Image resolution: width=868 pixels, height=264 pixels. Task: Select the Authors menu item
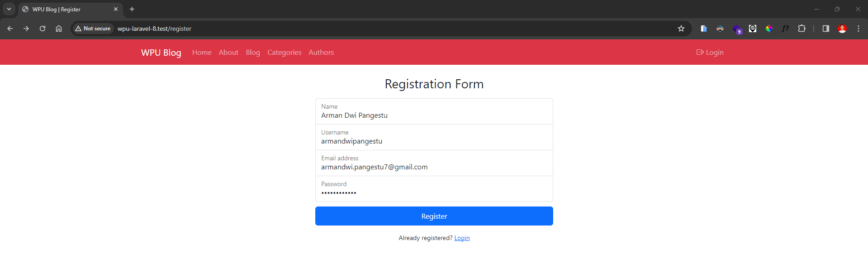tap(321, 52)
